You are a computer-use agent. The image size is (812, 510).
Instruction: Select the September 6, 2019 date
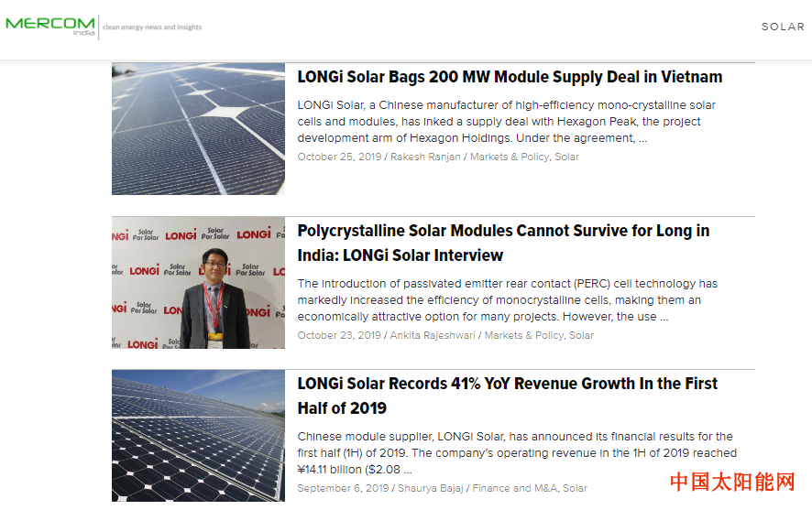tap(343, 488)
